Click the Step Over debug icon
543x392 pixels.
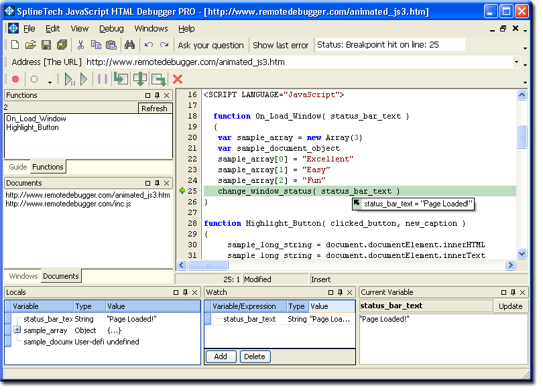point(140,79)
